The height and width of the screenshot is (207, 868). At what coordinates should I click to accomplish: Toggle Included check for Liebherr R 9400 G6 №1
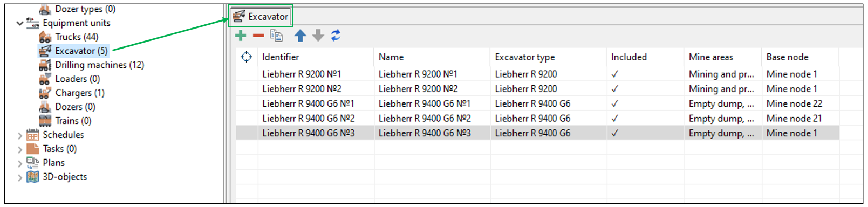click(614, 103)
